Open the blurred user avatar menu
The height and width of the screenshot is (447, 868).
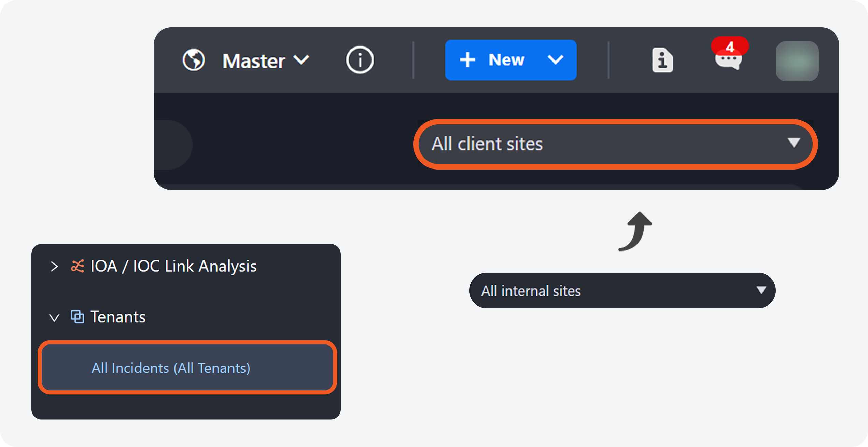(x=797, y=61)
